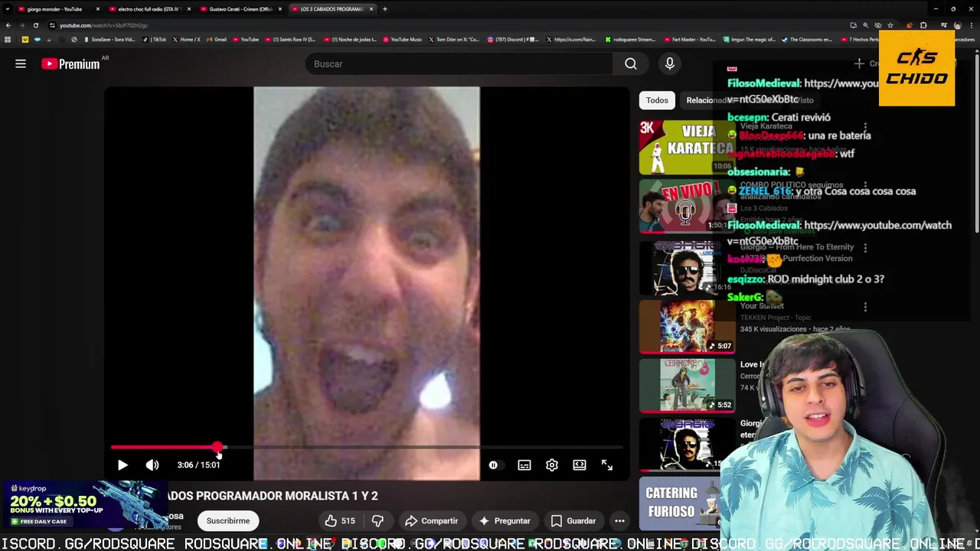This screenshot has width=980, height=551.
Task: Open Catering Furioso video thumbnail
Action: point(681,503)
